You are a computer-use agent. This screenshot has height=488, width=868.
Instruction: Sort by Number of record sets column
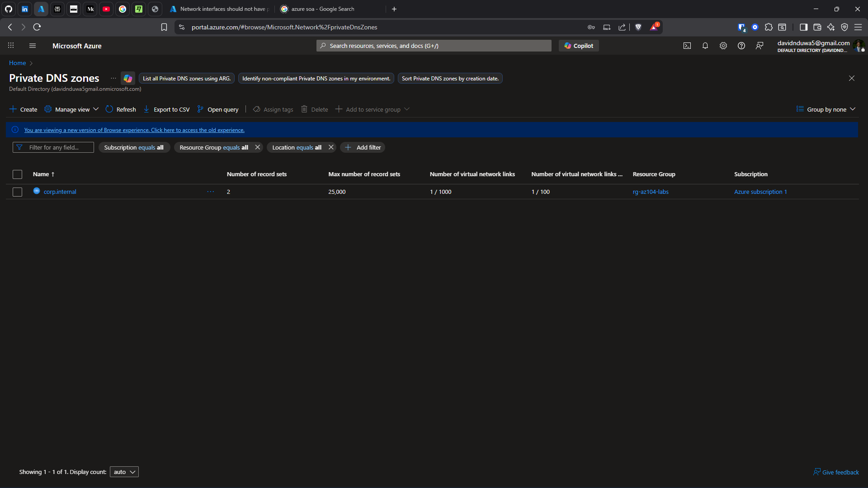tap(257, 174)
